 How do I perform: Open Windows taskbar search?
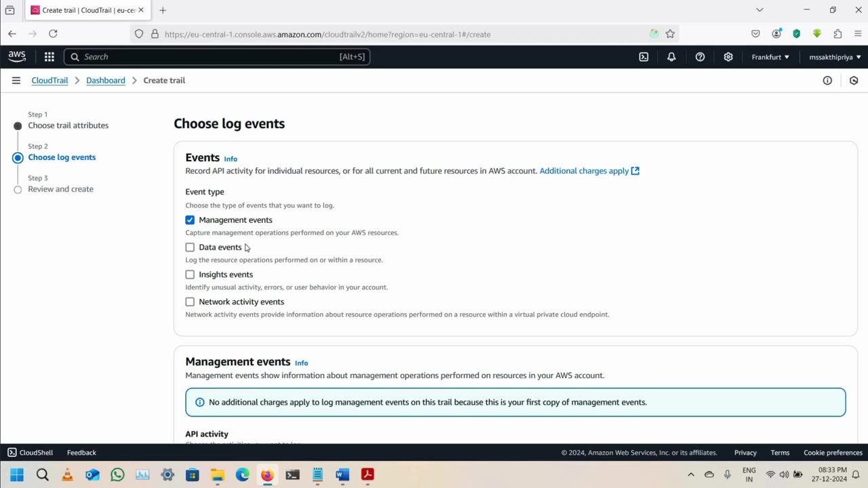coord(42,474)
